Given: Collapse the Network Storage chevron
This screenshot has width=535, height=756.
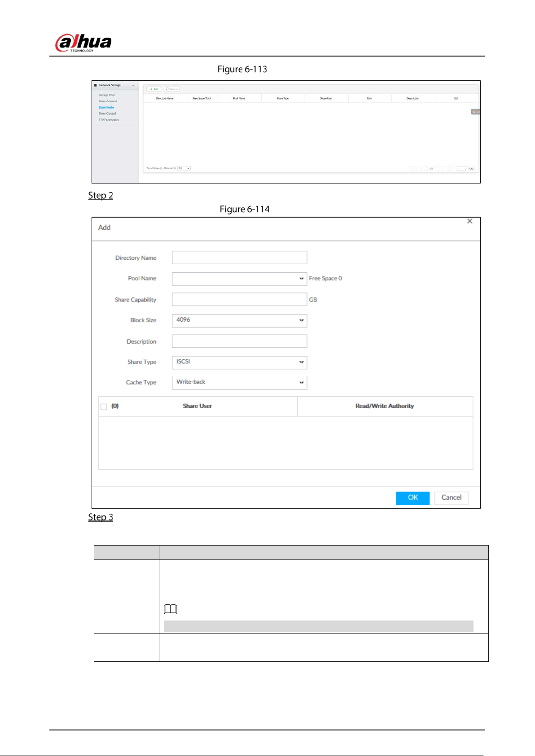Looking at the screenshot, I should click(133, 85).
